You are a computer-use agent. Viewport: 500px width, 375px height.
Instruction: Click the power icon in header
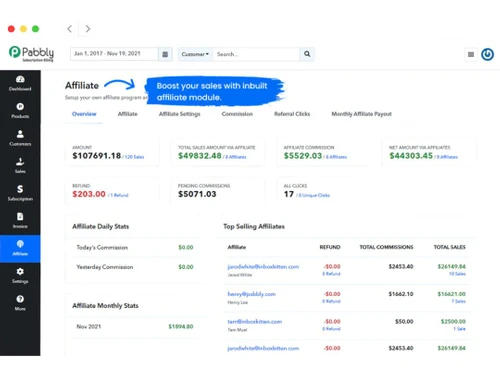coord(487,54)
